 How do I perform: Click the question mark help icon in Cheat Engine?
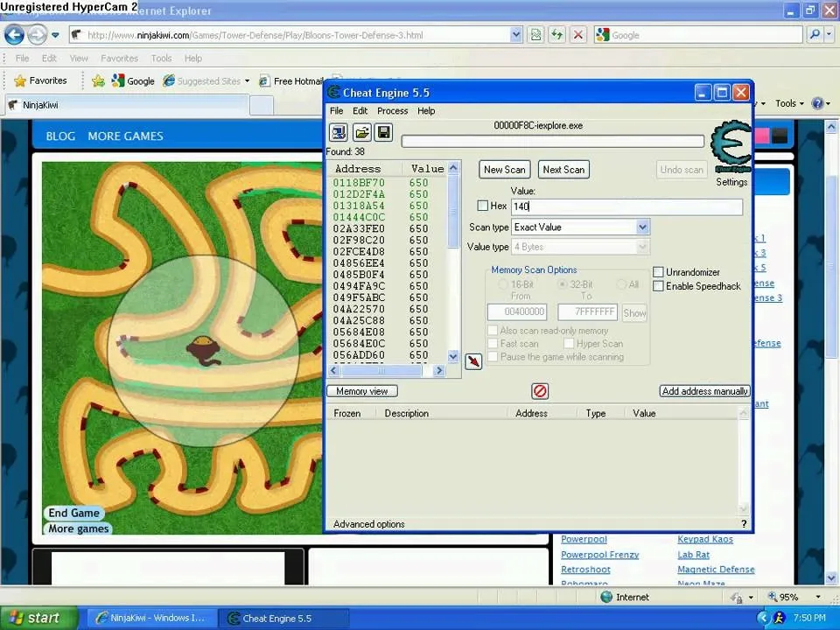744,524
